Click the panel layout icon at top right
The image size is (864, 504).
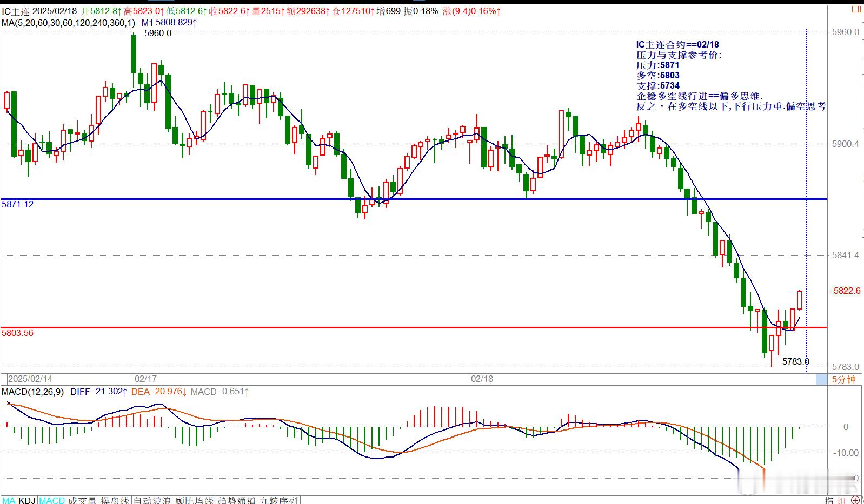coord(856,9)
